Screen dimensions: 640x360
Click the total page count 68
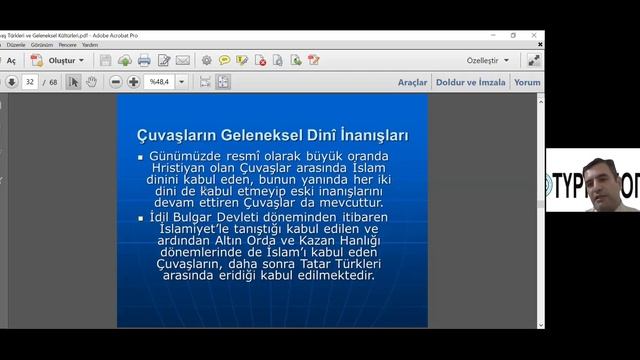click(x=53, y=82)
